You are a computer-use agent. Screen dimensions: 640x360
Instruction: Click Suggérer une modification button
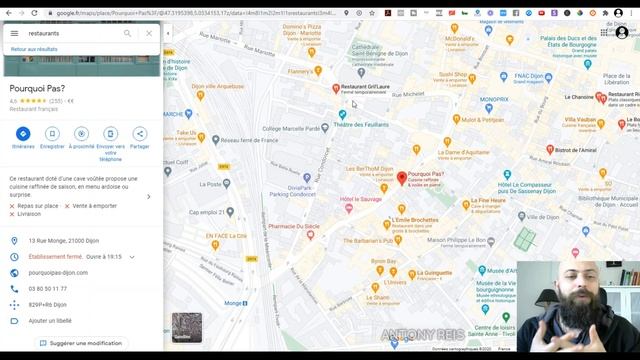point(81,343)
